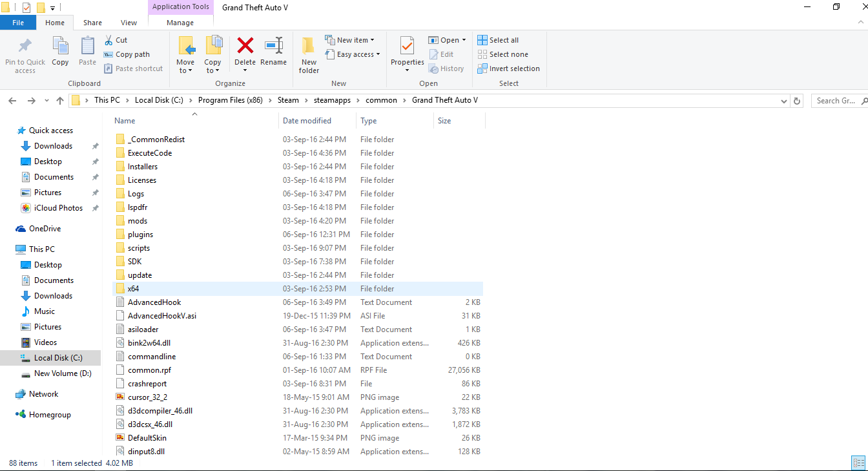868x471 pixels.
Task: Open the Recent locations dropdown beside Forward
Action: pos(46,101)
